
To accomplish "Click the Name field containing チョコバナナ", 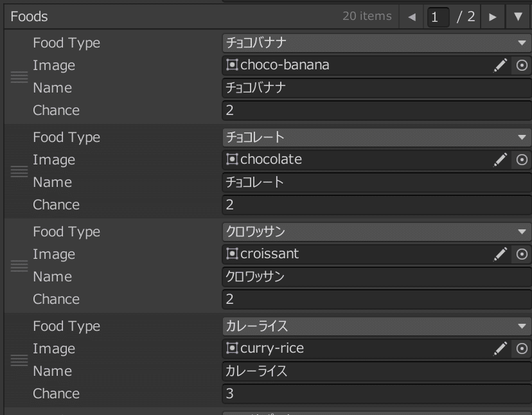I will click(376, 87).
